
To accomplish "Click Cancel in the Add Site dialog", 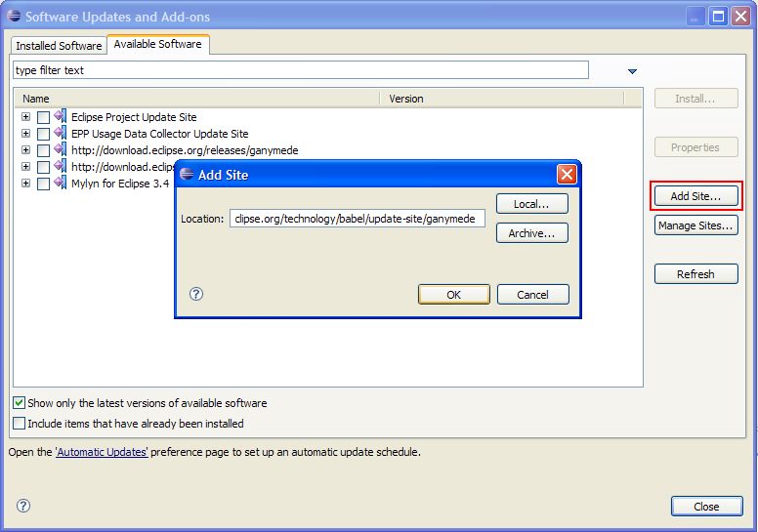I will tap(532, 294).
